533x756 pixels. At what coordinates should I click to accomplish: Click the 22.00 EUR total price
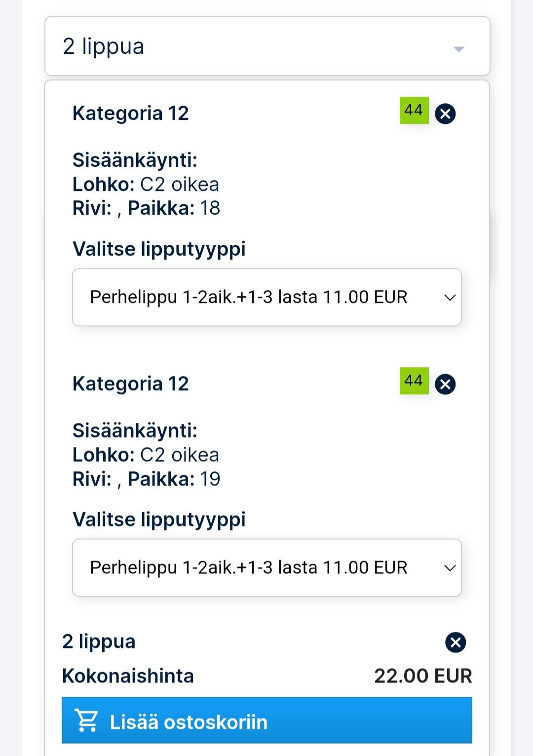[423, 676]
